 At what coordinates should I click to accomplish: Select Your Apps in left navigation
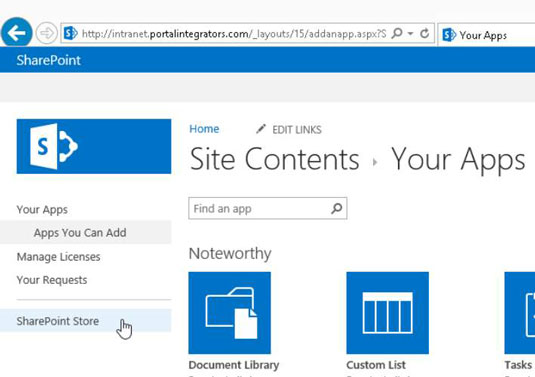pos(42,209)
